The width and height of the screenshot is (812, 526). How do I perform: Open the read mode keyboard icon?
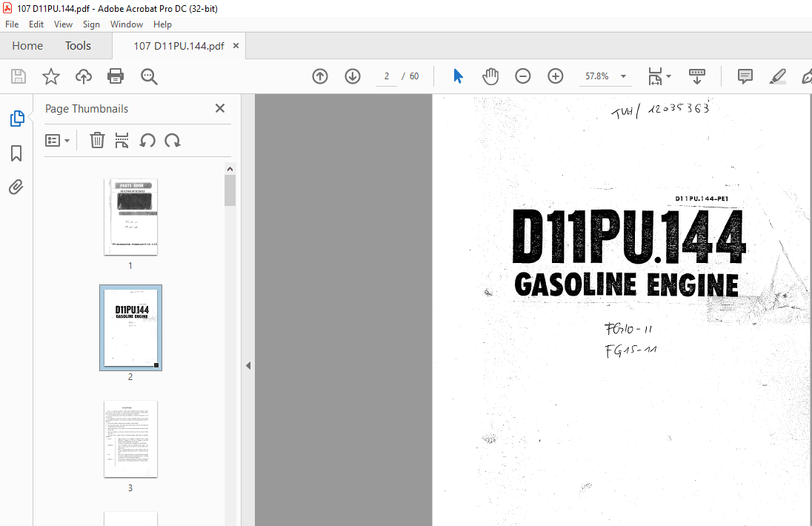pyautogui.click(x=697, y=76)
